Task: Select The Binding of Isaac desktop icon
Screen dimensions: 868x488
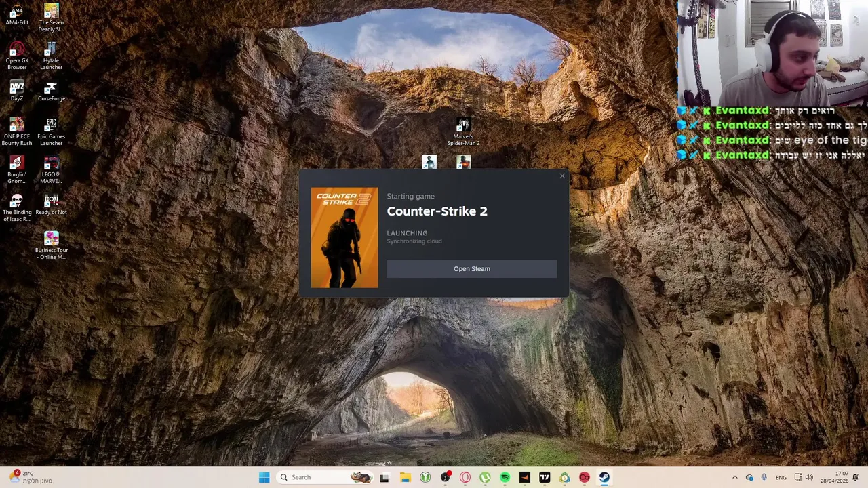Action: (17, 207)
